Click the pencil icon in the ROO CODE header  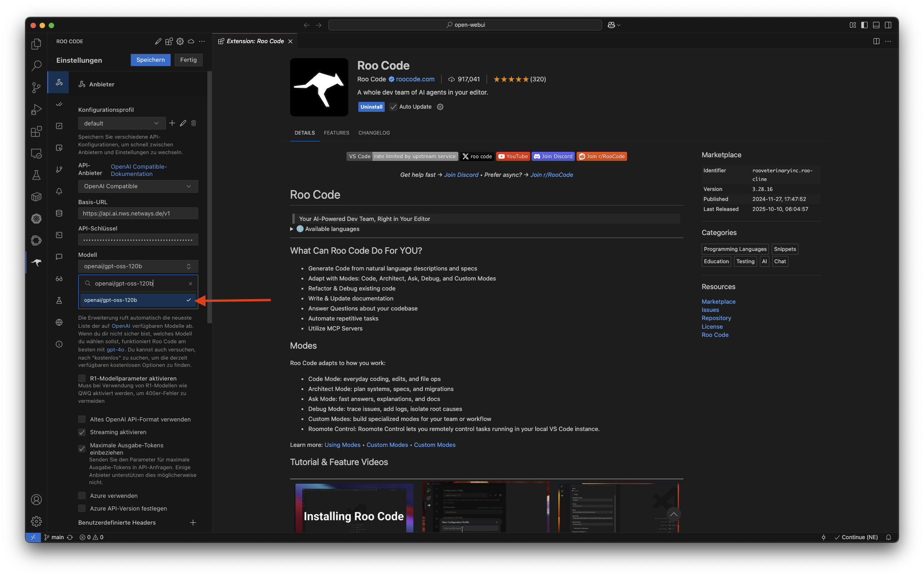158,41
